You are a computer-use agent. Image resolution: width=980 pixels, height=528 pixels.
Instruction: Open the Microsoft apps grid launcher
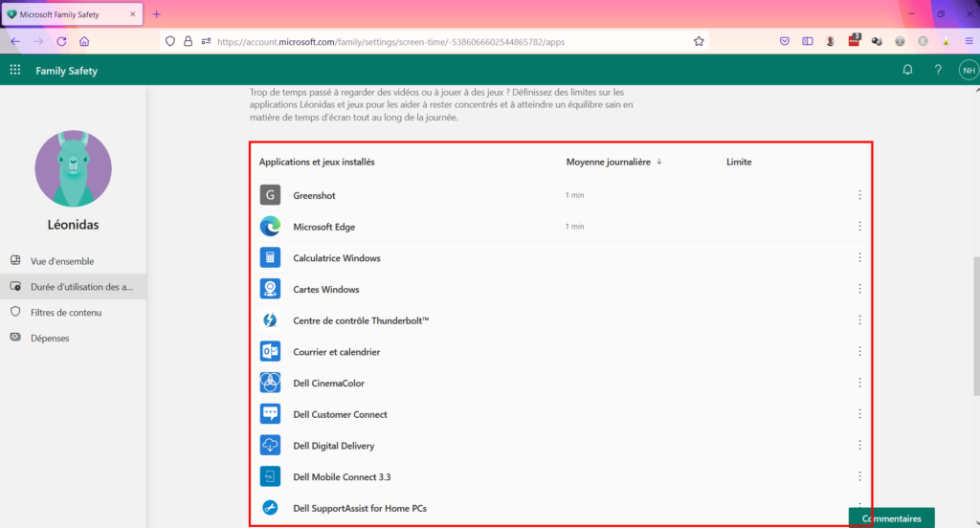(15, 70)
